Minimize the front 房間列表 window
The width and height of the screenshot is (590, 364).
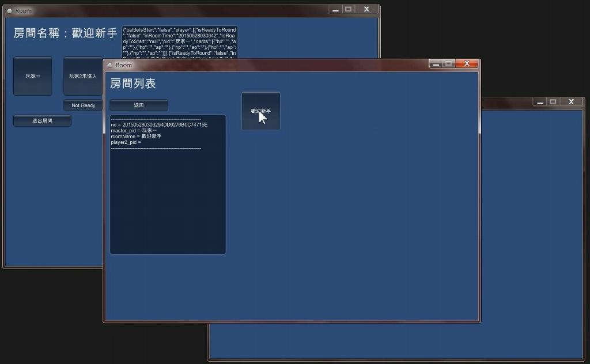click(436, 64)
